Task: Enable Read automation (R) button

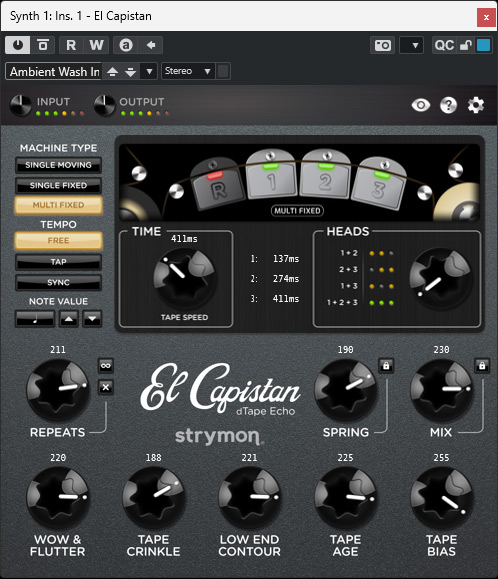Action: coord(71,45)
